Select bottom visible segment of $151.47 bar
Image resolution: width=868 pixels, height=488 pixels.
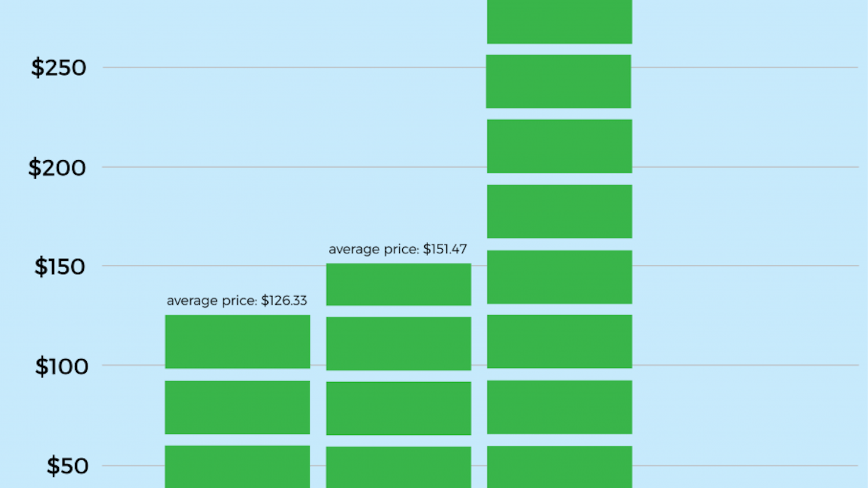click(398, 467)
